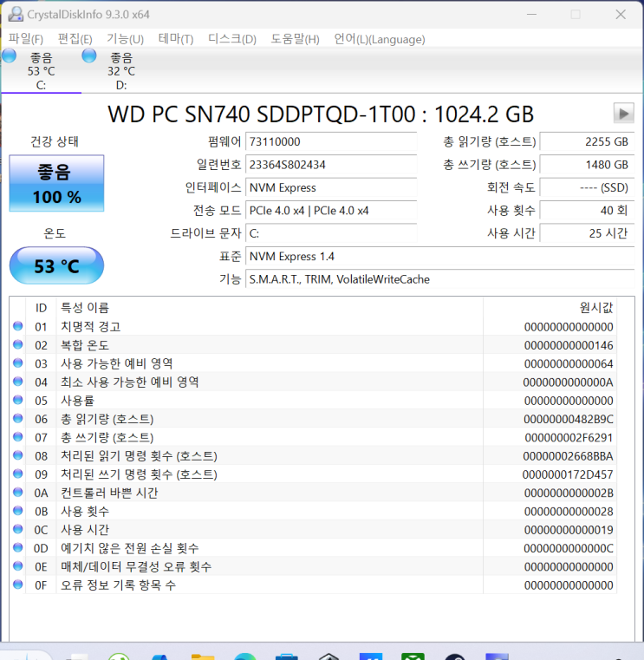Click the 사용 횟수 value 40 회
Screen dimensions: 644x660
pyautogui.click(x=587, y=211)
